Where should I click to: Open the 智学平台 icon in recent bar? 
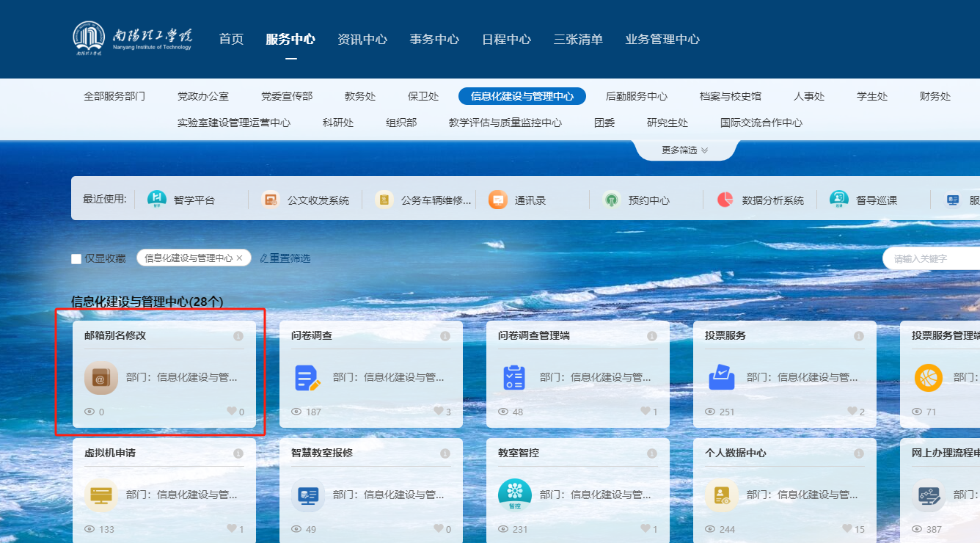(x=157, y=200)
